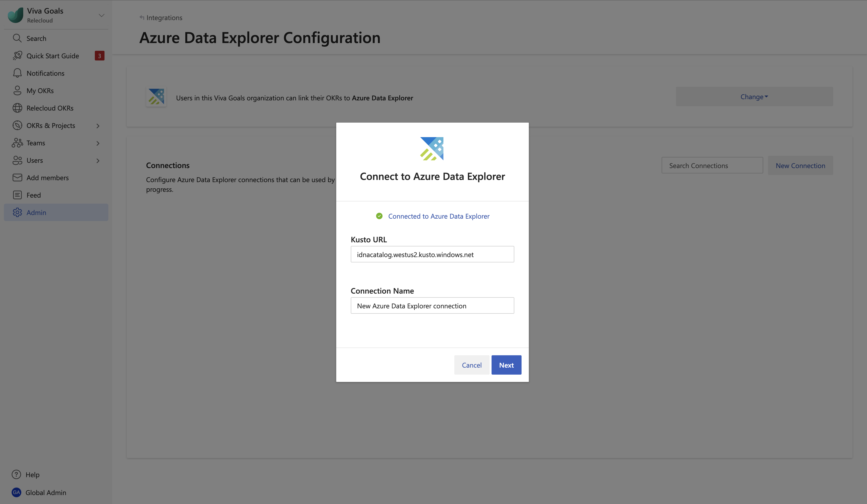Viewport: 867px width, 504px height.
Task: Click the Global Admin avatar icon
Action: [x=16, y=492]
